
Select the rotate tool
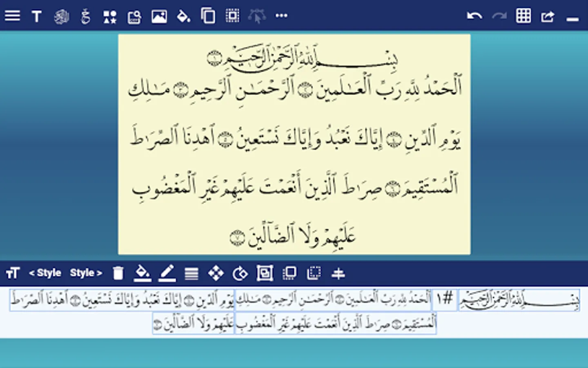click(x=240, y=273)
